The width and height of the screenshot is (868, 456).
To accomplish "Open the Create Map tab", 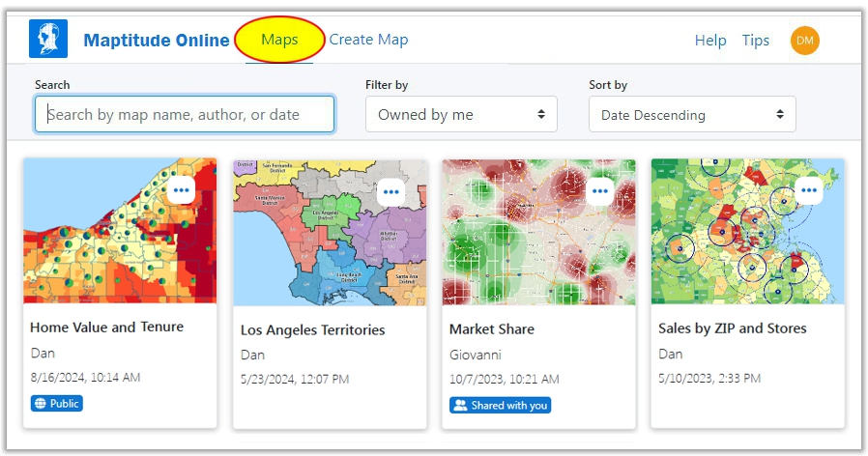I will [x=368, y=40].
